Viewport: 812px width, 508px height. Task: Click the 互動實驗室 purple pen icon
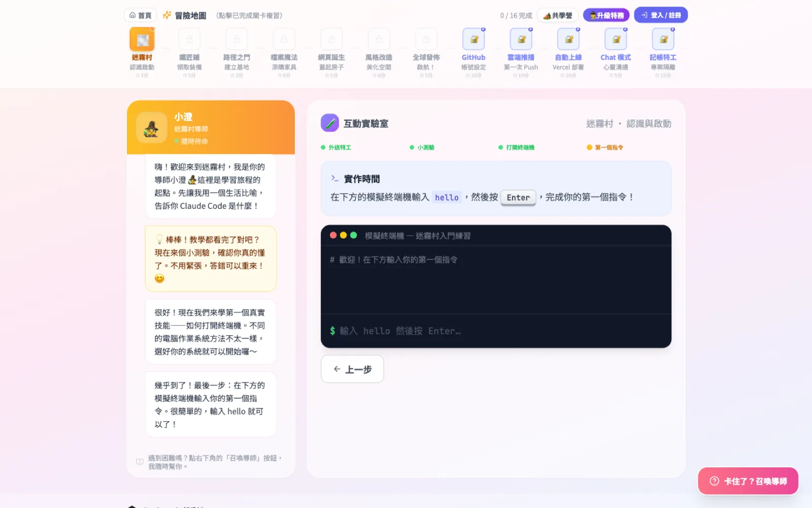click(x=330, y=123)
